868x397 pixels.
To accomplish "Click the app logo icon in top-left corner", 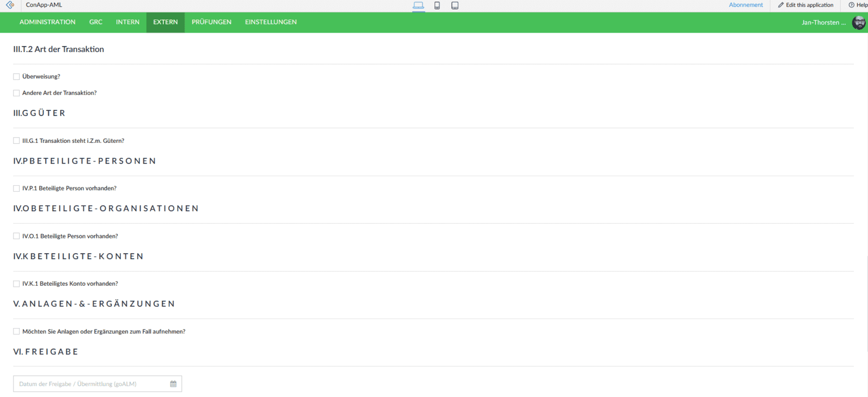I will 10,5.
